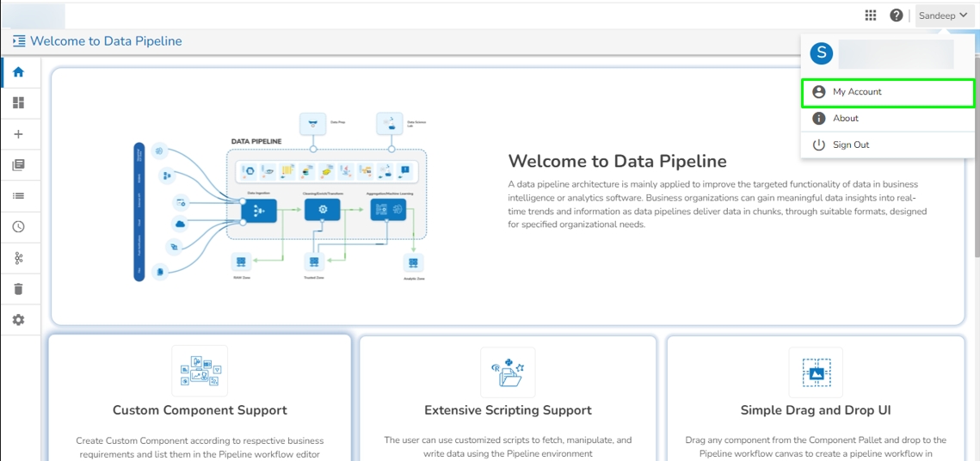Viewport: 980px width, 461px height.
Task: Click the Custom Component Support heading
Action: coord(200,410)
